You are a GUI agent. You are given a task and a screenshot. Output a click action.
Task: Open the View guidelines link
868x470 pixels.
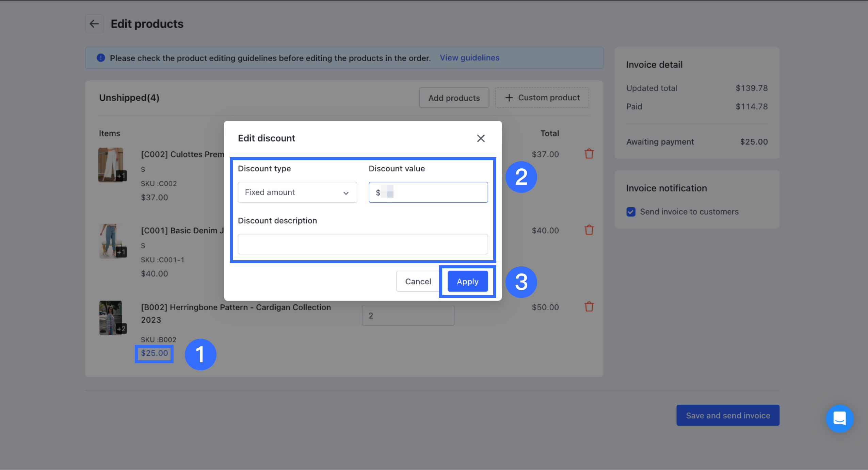click(x=469, y=58)
